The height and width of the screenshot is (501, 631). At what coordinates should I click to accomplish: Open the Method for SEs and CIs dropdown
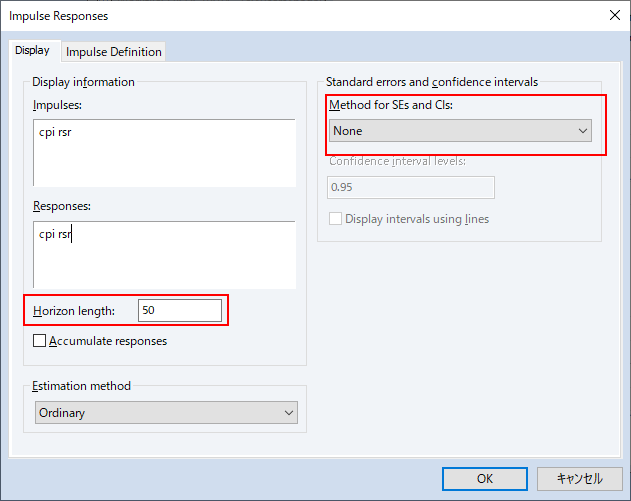(x=460, y=130)
